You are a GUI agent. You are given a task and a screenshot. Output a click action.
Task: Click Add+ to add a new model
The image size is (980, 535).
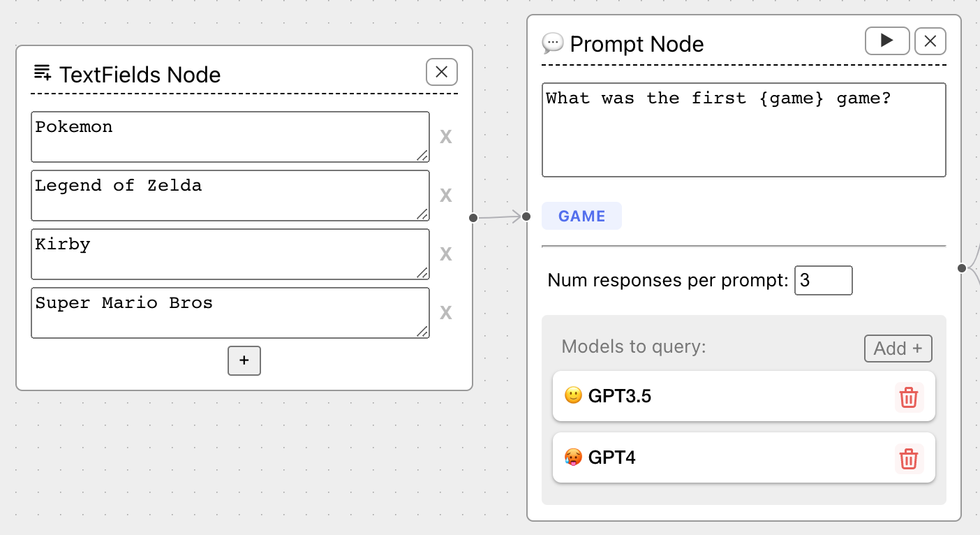pos(898,348)
